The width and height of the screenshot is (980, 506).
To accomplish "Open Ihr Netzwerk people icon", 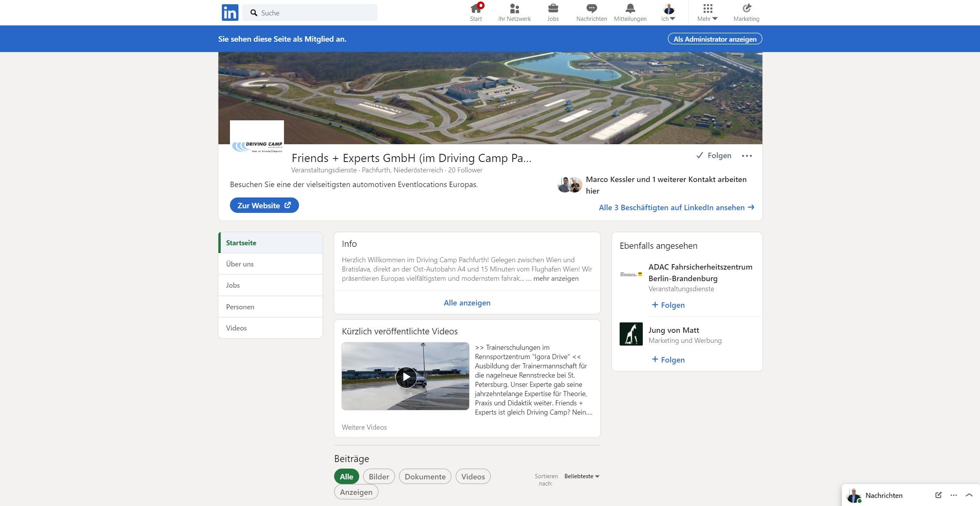I will [514, 12].
